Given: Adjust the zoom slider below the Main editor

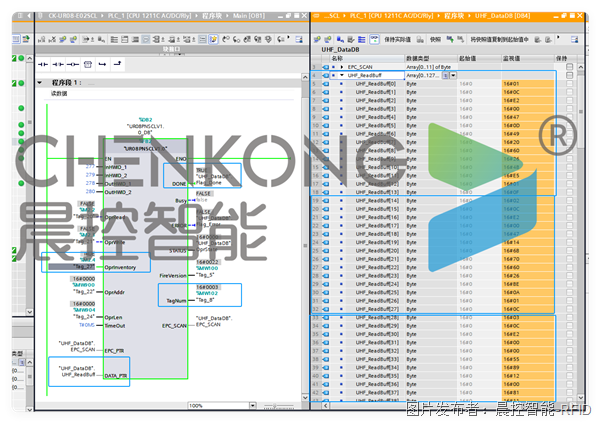Looking at the screenshot, I should point(274,406).
